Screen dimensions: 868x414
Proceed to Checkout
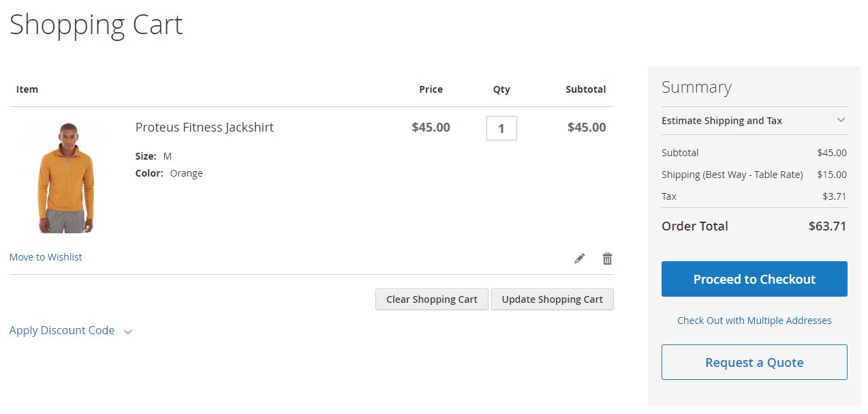click(754, 279)
